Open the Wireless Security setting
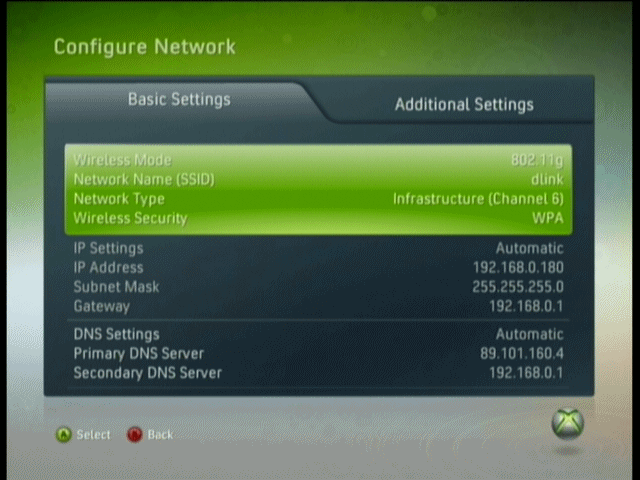 pyautogui.click(x=318, y=218)
